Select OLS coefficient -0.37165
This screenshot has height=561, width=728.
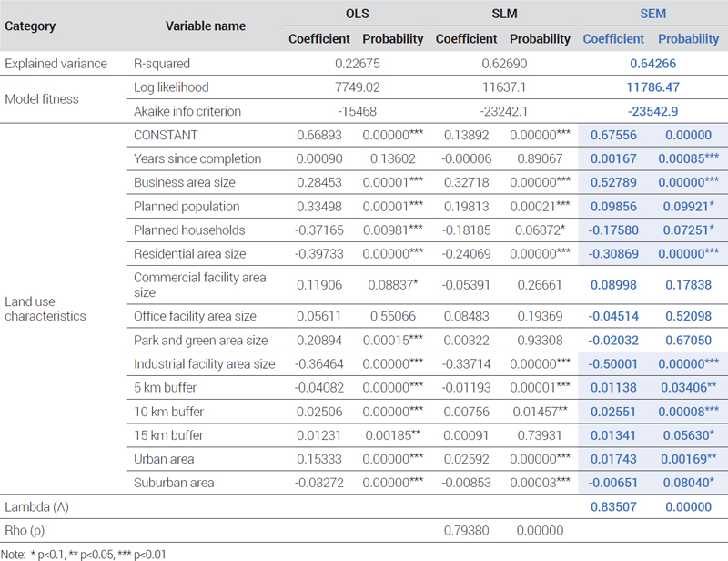tap(319, 230)
